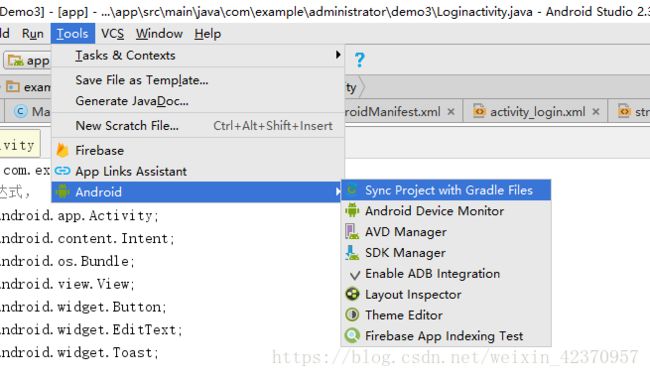Select Sync Project with Gradle Files
The width and height of the screenshot is (650, 377).
tap(446, 190)
